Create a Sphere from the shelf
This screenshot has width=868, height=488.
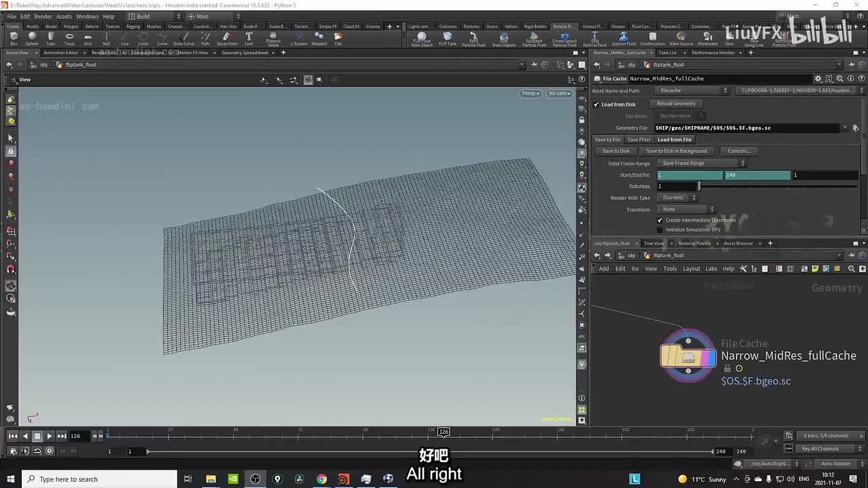coord(32,39)
